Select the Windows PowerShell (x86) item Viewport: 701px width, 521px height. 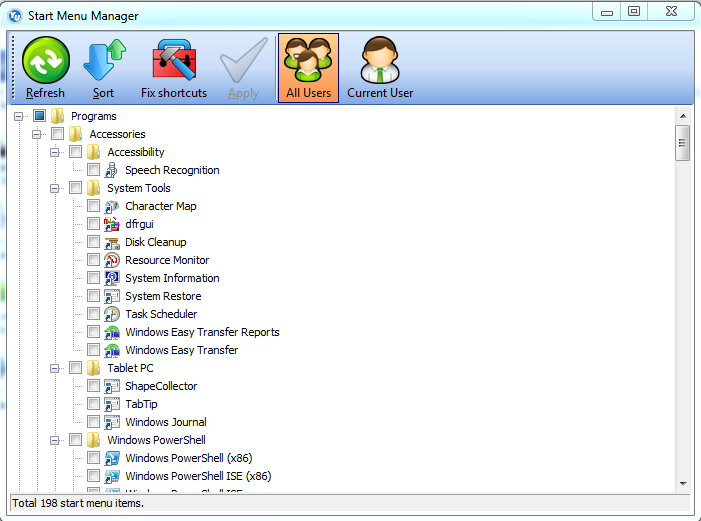pyautogui.click(x=189, y=458)
